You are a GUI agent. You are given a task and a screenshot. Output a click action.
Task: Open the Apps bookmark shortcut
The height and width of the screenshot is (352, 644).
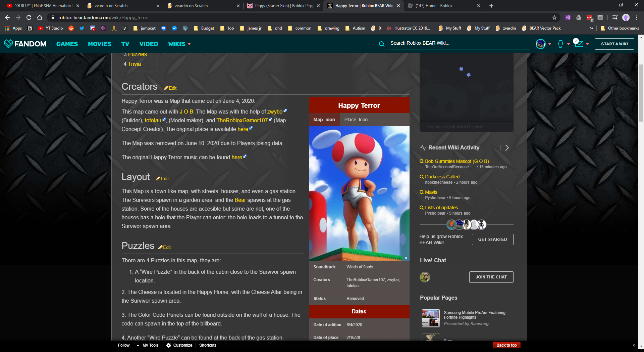coord(13,28)
